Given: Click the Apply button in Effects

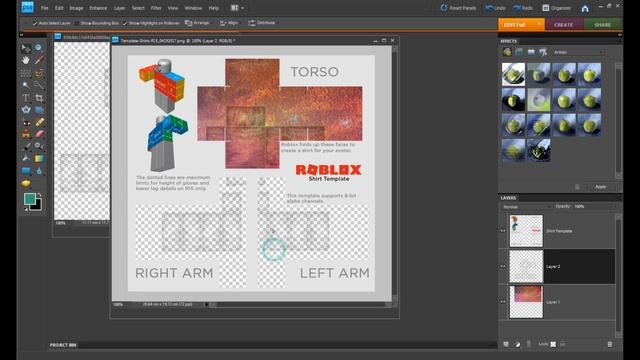Looking at the screenshot, I should pyautogui.click(x=600, y=187).
